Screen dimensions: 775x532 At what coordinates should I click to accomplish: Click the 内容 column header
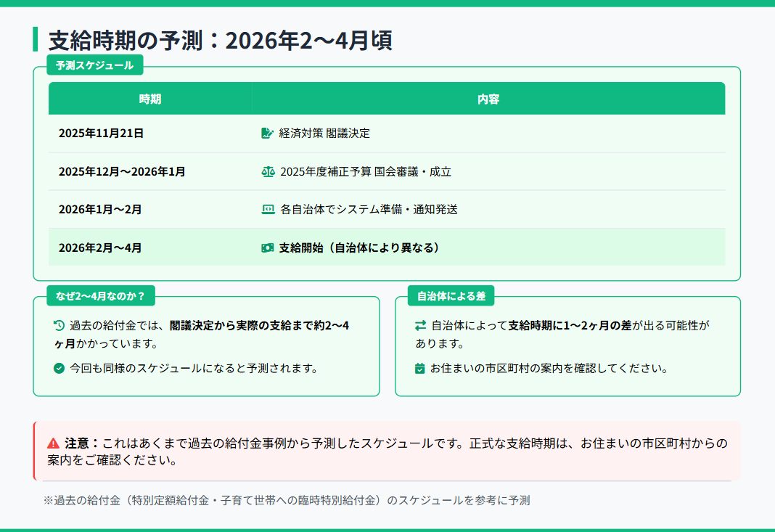(488, 99)
